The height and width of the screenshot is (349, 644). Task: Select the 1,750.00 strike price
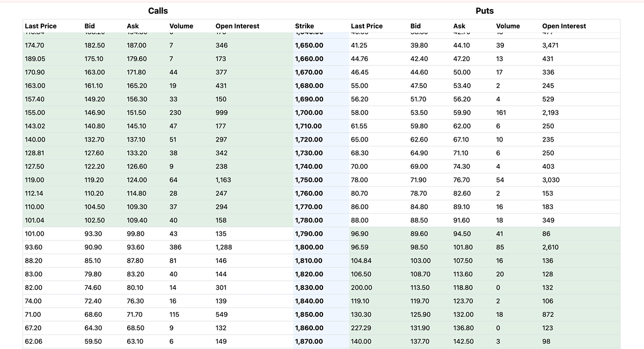pos(309,180)
